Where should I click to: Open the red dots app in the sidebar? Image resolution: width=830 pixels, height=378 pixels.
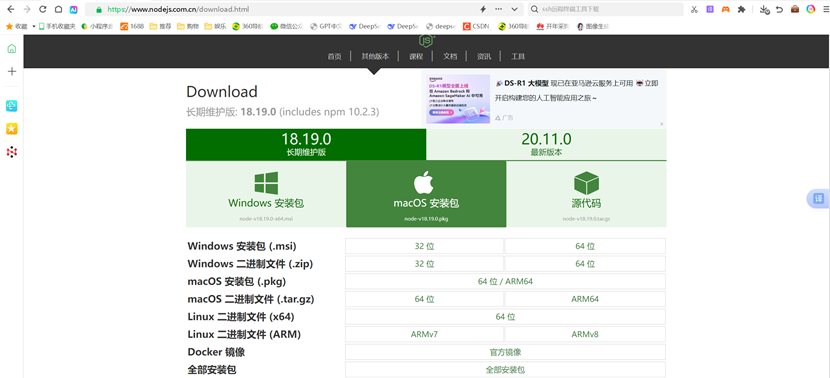12,152
